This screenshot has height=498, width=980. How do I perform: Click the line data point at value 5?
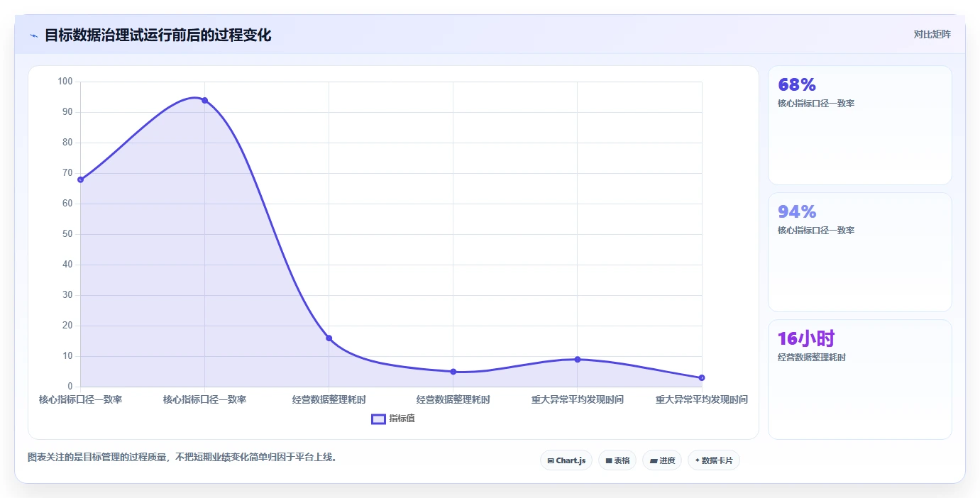(x=453, y=372)
